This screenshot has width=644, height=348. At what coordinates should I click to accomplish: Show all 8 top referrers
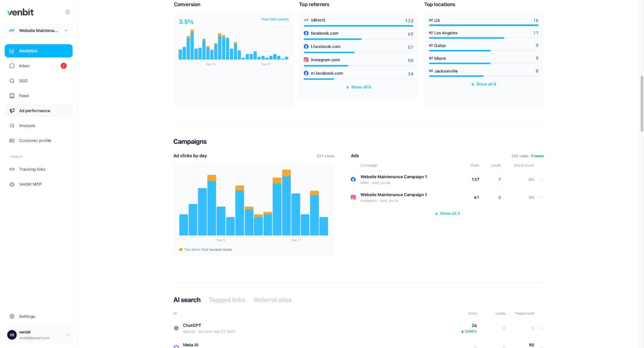[358, 87]
